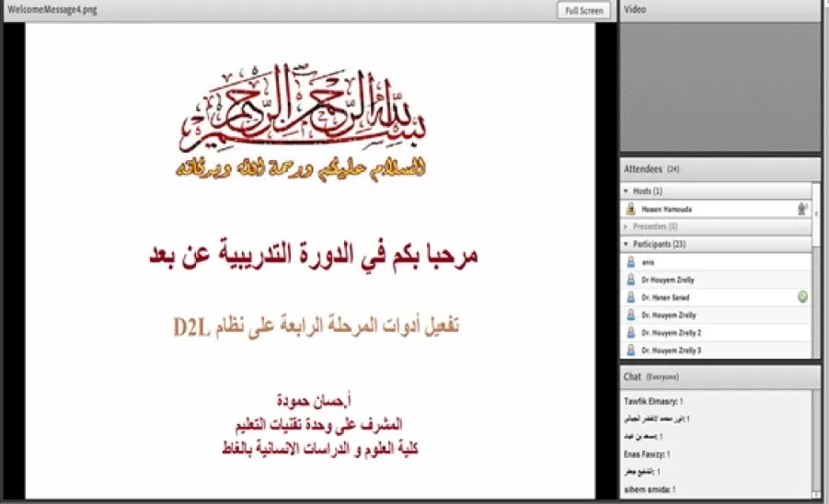
Task: Click the microphone status icon on Hassen Hamouda row
Action: click(x=802, y=209)
